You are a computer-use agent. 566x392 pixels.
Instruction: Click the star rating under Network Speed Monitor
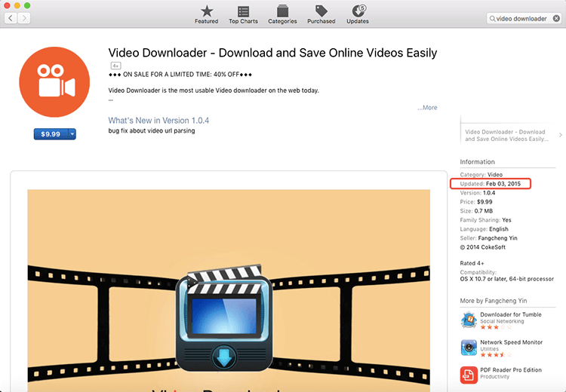click(496, 354)
